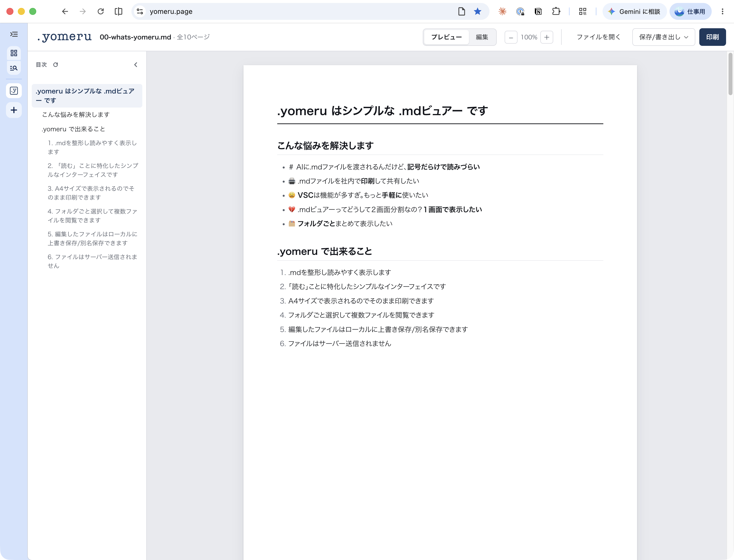Viewport: 734px width, 560px height.
Task: Click the bullet about 印刷して共有したい
Action: pos(354,181)
